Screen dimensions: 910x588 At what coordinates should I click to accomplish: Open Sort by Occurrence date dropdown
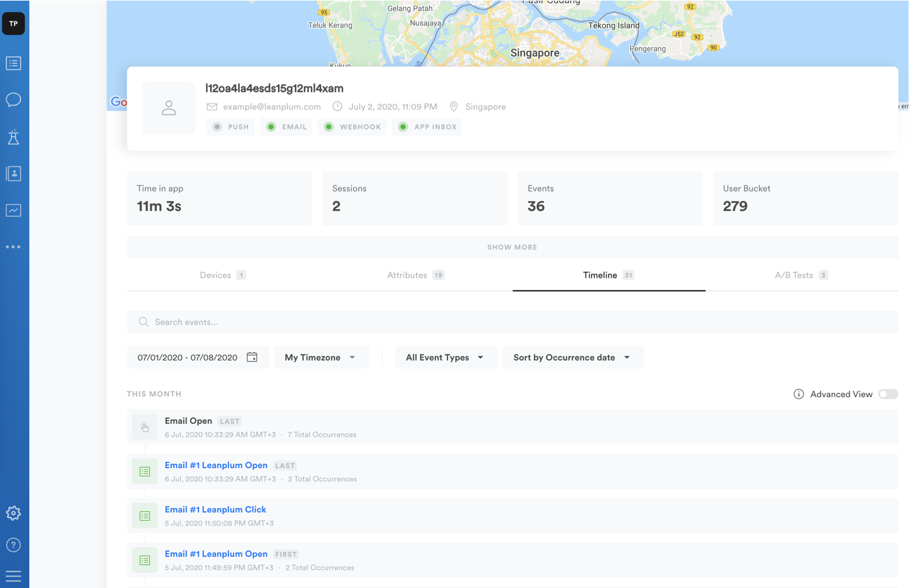[x=572, y=357]
